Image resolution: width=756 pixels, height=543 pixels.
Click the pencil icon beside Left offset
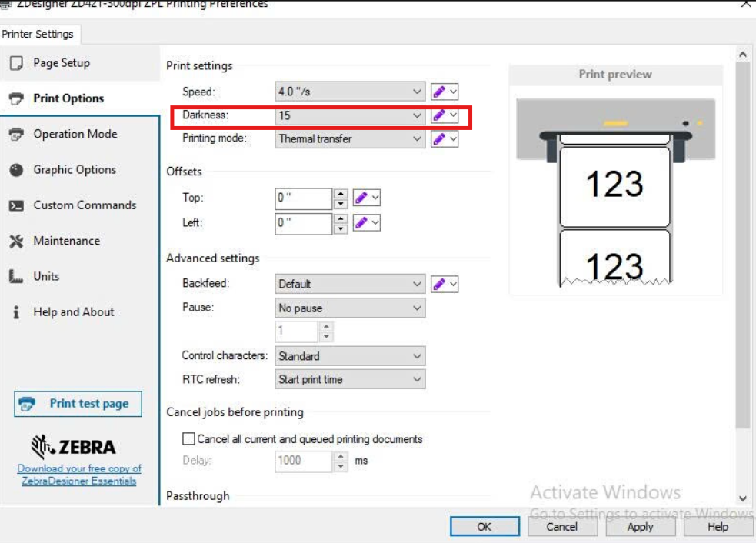click(x=361, y=223)
